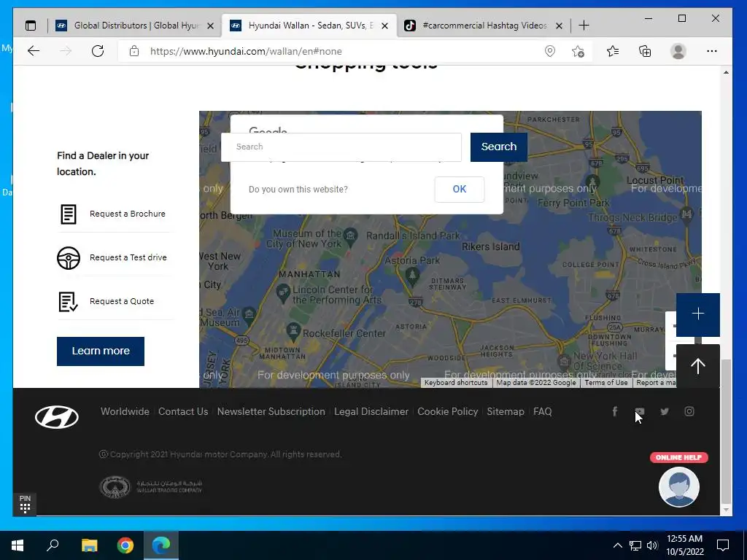The width and height of the screenshot is (747, 560).
Task: Click the page vertical scrollbar thumb
Action: point(726,432)
